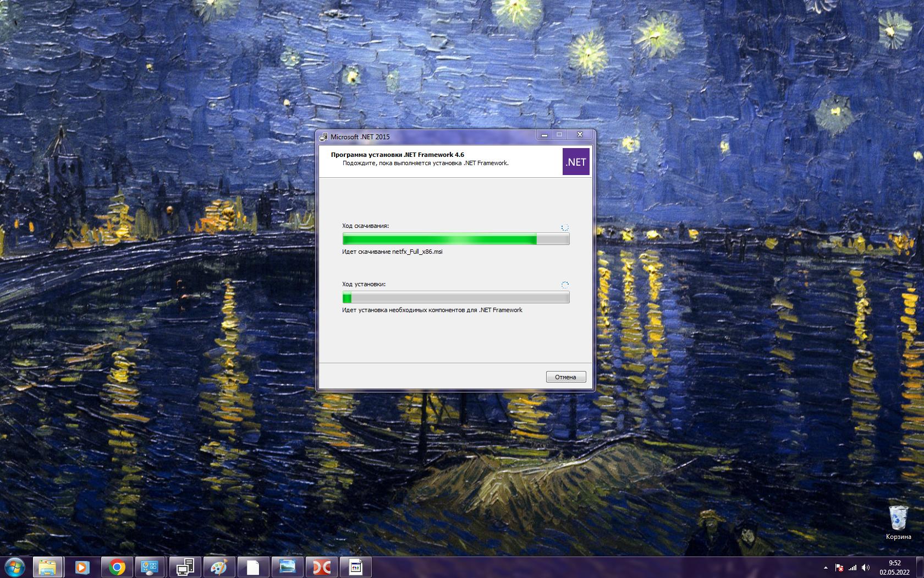Image resolution: width=924 pixels, height=578 pixels.
Task: Click the spinner next to Ход установки
Action: [565, 285]
